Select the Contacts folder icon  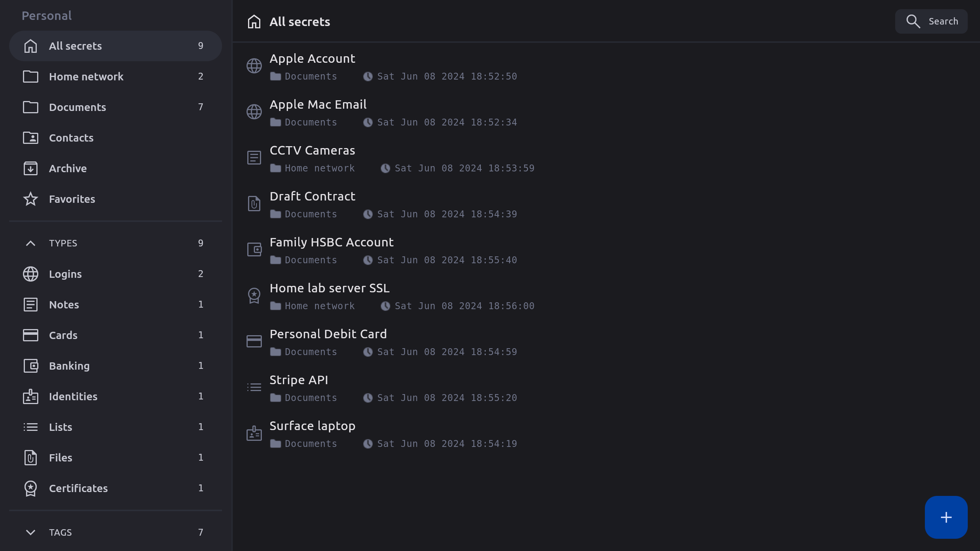(31, 138)
